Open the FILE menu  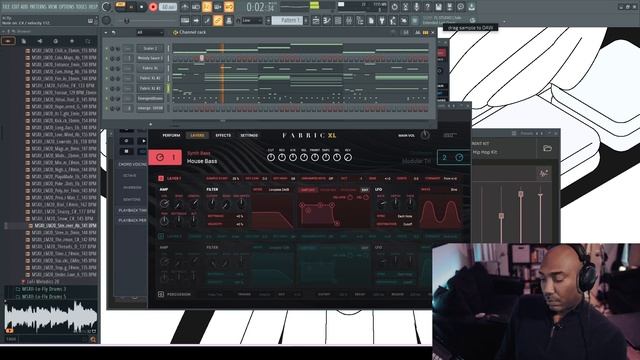(x=7, y=6)
